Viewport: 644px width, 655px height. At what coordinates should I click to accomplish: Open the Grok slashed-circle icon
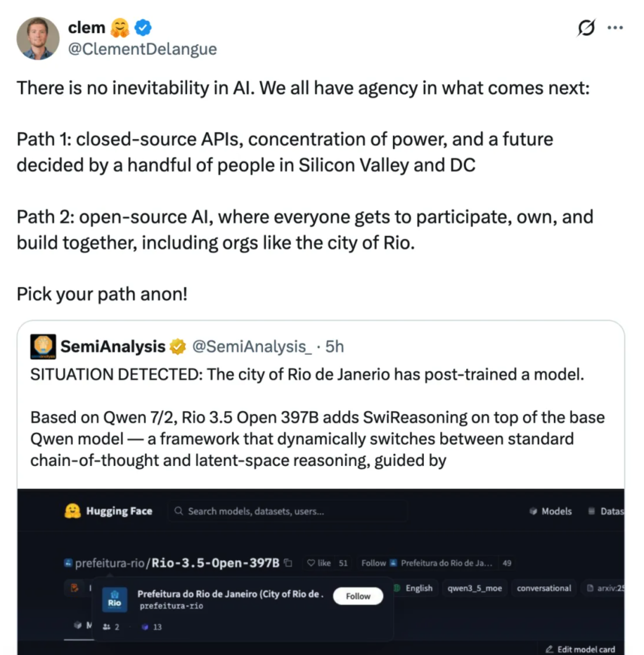click(586, 28)
